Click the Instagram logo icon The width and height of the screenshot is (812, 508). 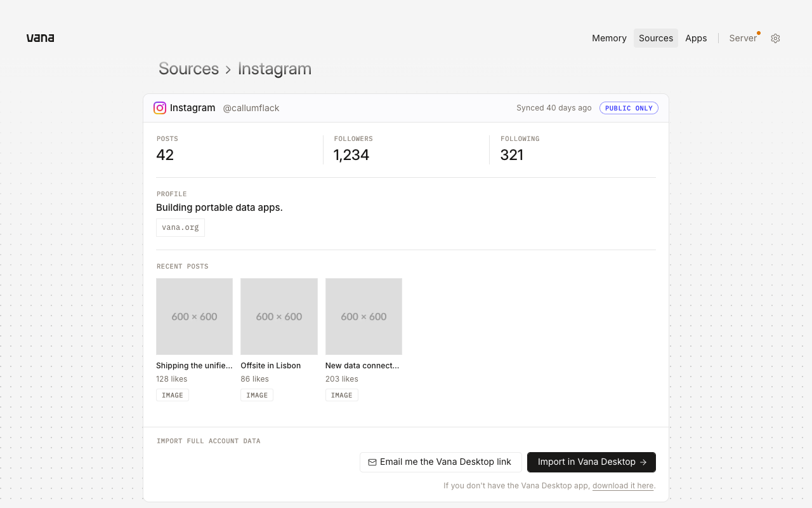pyautogui.click(x=160, y=108)
